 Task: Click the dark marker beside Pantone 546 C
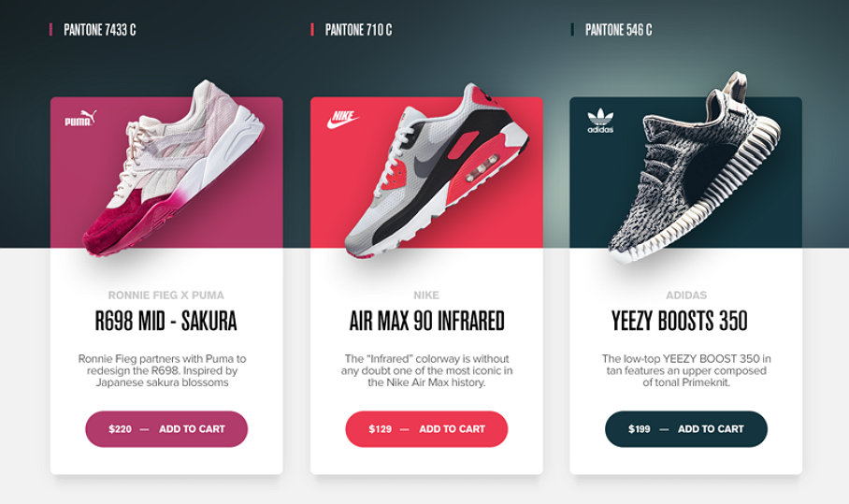(x=572, y=30)
